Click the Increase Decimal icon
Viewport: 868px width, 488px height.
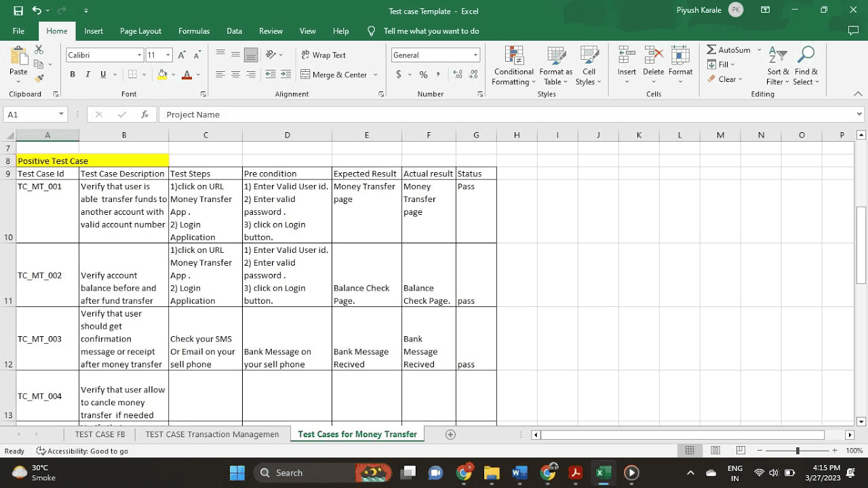pos(457,75)
